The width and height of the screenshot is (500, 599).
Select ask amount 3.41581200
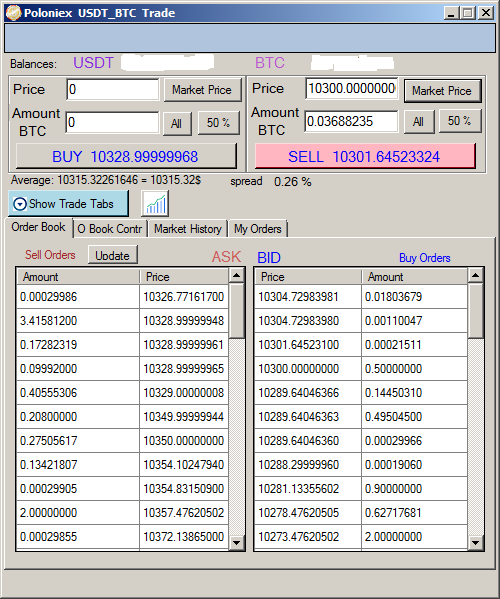tap(78, 321)
